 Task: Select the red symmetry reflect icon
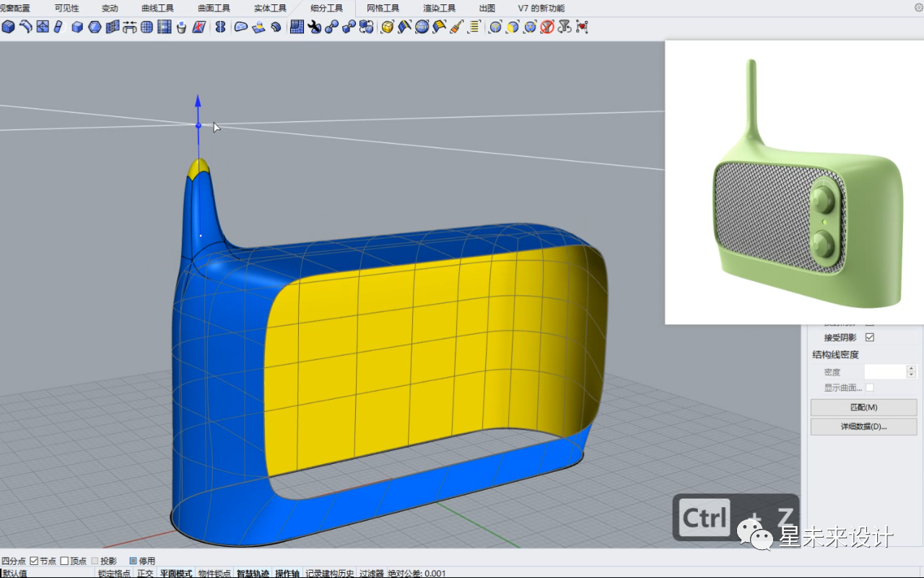pos(199,27)
